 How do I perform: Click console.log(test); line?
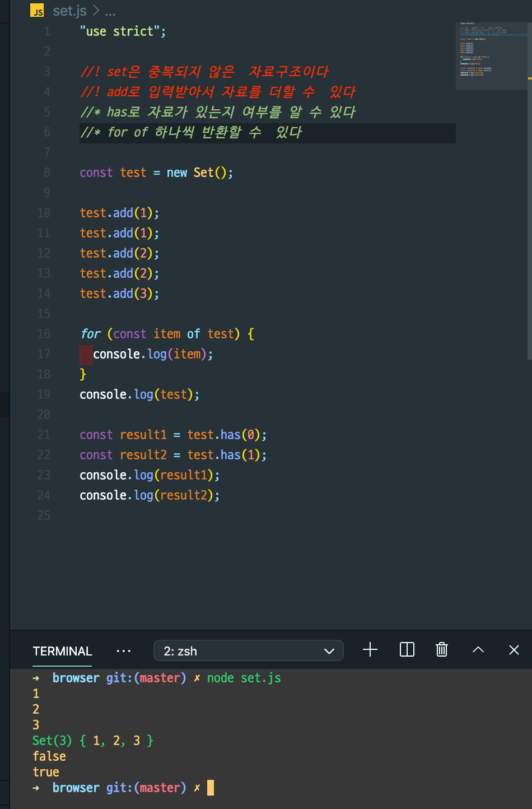pyautogui.click(x=139, y=394)
